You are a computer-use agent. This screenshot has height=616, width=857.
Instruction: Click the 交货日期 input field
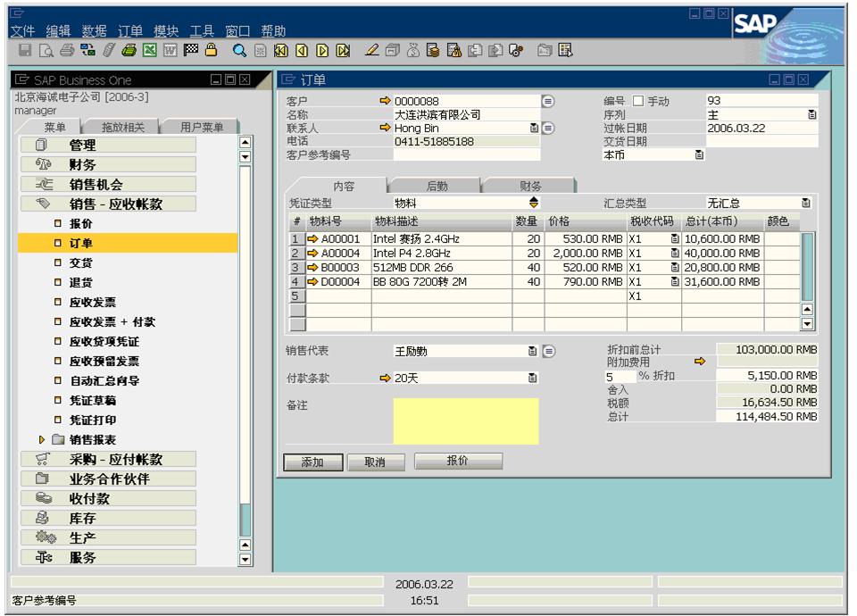click(x=761, y=141)
